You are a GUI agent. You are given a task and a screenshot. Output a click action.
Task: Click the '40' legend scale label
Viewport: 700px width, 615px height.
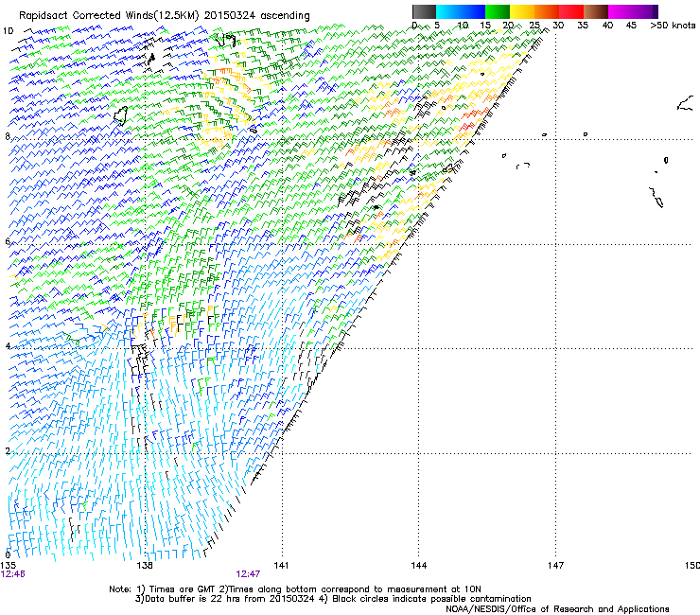pyautogui.click(x=607, y=26)
